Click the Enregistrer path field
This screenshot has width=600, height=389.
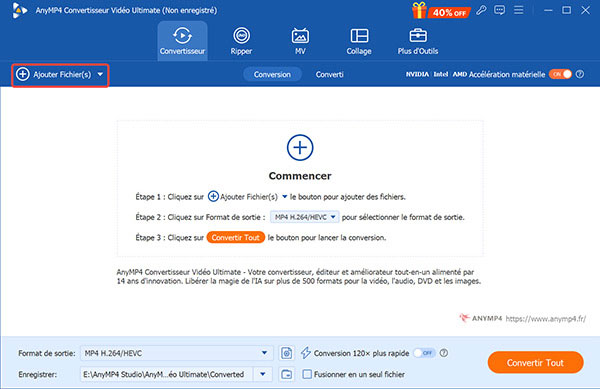coord(166,374)
